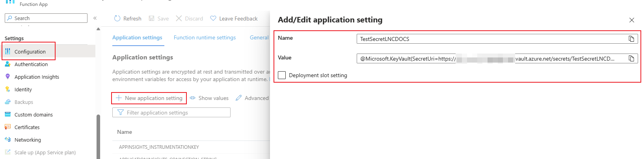Click the filter funnel icon
644x159 pixels.
[x=121, y=113]
